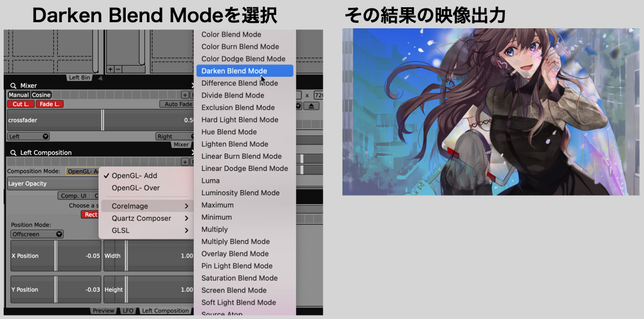Click the X Position slider
This screenshot has width=644, height=319.
[55, 256]
